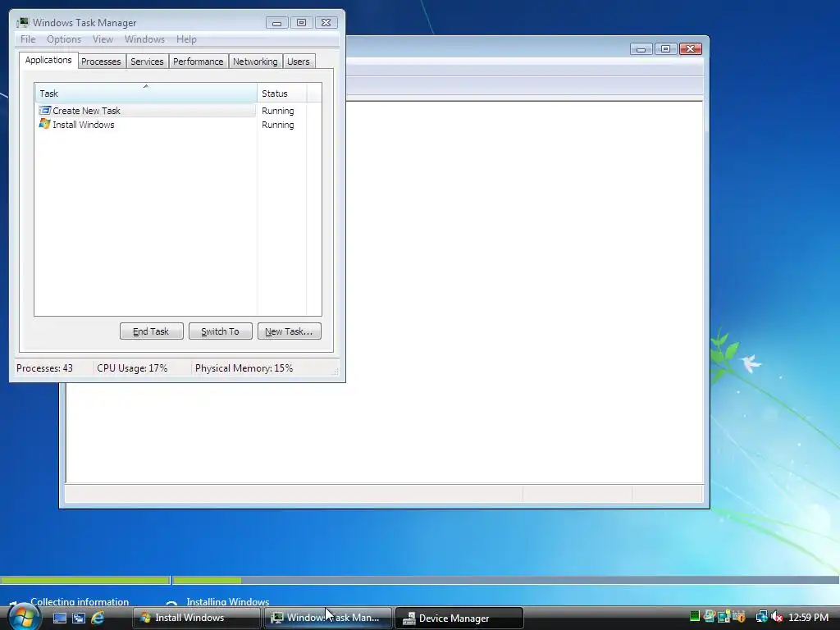Click green CPU usage meter tray icon
Image resolution: width=840 pixels, height=630 pixels.
[x=695, y=615]
